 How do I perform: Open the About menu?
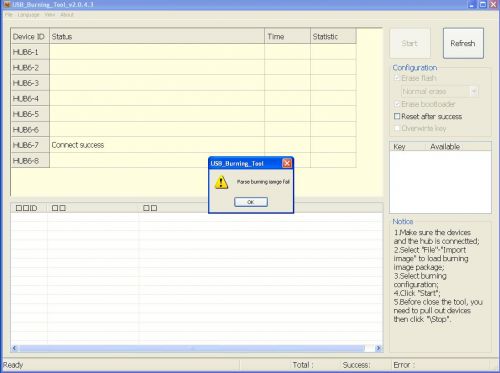click(x=67, y=15)
